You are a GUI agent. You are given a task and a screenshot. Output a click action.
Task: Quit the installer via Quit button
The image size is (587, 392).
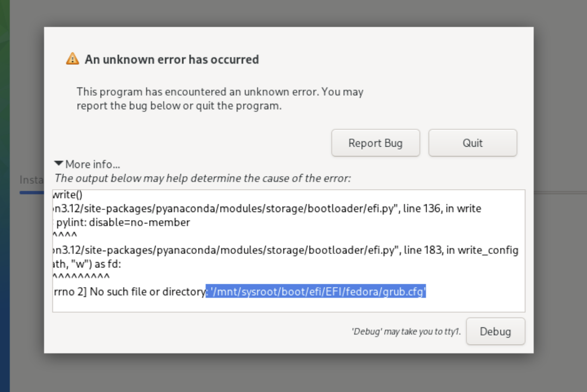(x=472, y=143)
